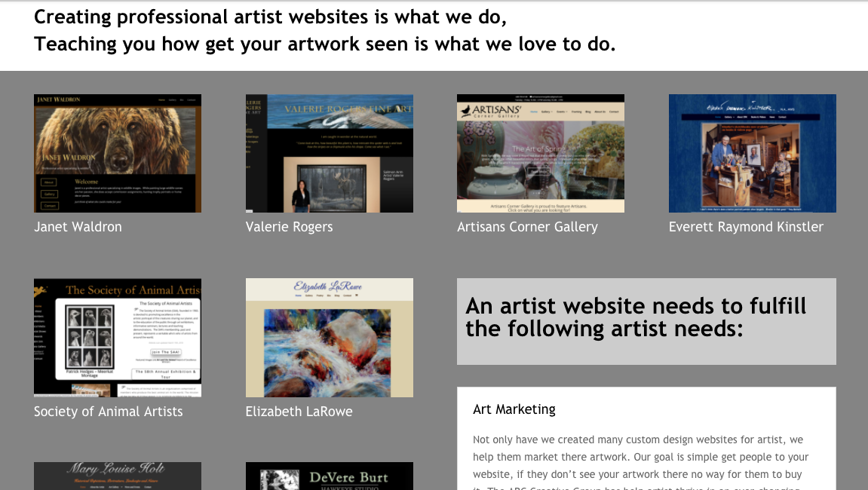Viewport: 868px width, 490px height.
Task: Click the email icon in Artisans thumbnail header
Action: pos(531,96)
